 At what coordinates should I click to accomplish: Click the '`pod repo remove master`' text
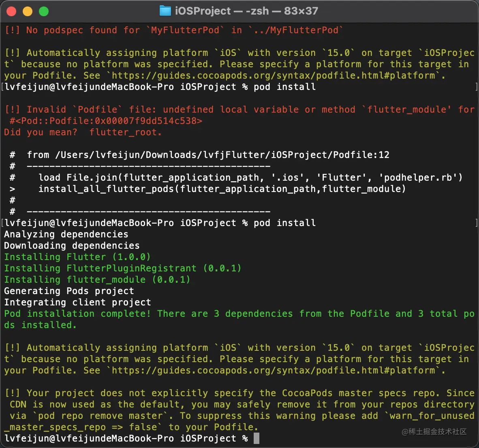[99, 416]
